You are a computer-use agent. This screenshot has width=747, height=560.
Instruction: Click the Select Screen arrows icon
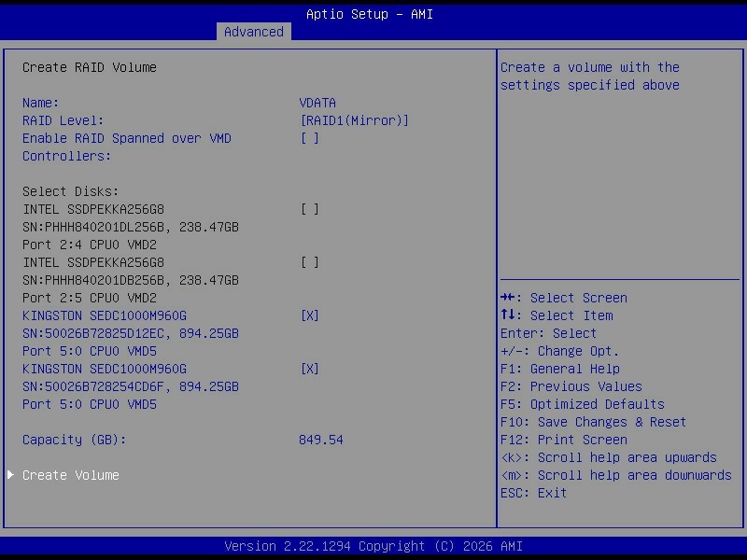pos(507,298)
